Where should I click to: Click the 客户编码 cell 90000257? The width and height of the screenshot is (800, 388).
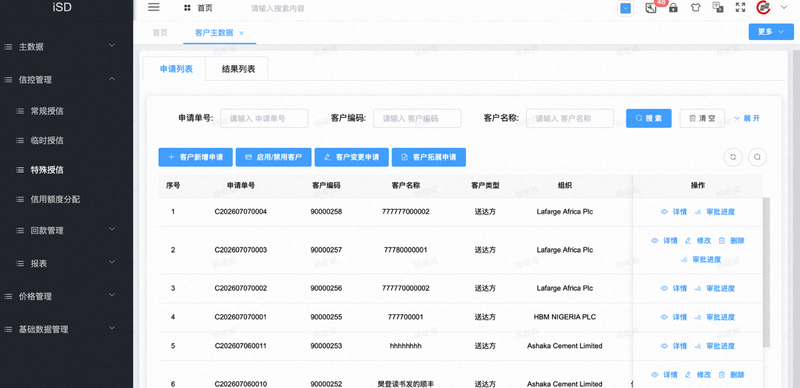tap(326, 250)
